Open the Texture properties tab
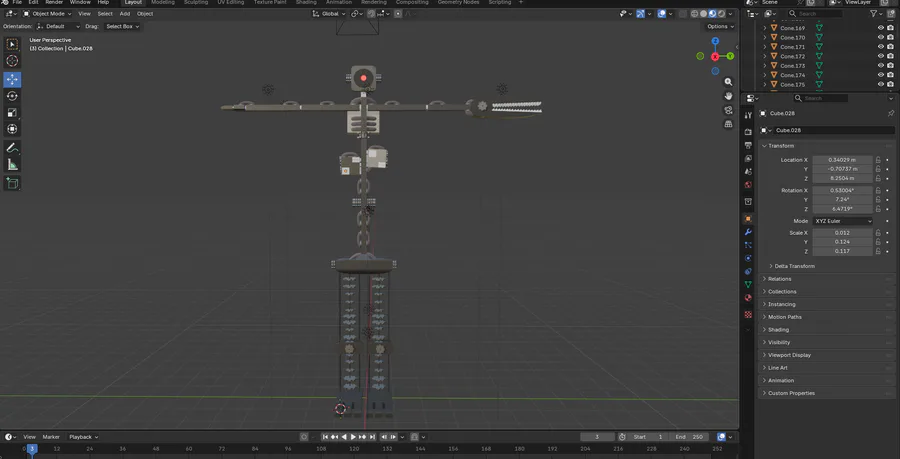 click(748, 314)
